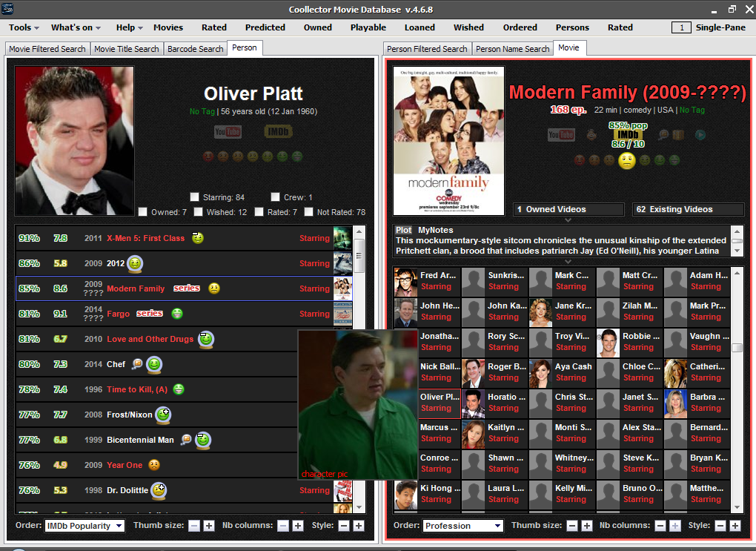Click the Oliver Platt portrait photo
The width and height of the screenshot is (756, 551).
click(74, 140)
